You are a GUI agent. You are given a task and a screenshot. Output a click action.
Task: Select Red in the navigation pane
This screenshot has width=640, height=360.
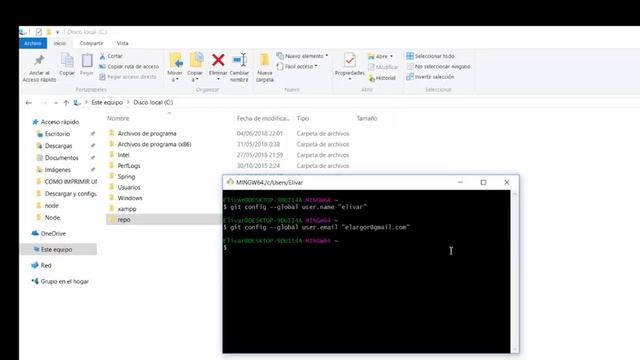(46, 265)
